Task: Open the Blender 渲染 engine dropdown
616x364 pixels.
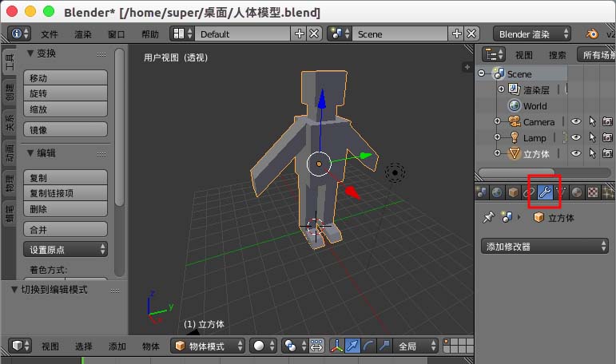Action: coord(532,34)
